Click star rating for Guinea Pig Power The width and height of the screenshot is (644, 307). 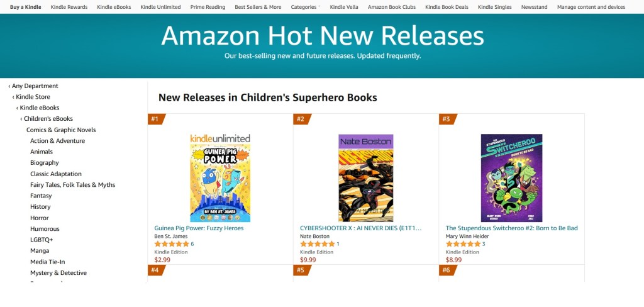point(172,244)
